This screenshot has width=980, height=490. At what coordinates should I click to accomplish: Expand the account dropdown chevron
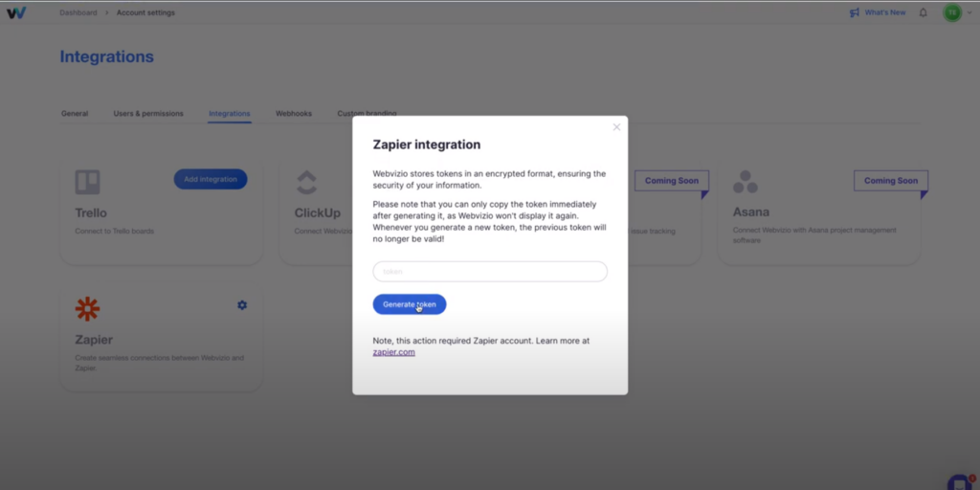click(x=969, y=12)
